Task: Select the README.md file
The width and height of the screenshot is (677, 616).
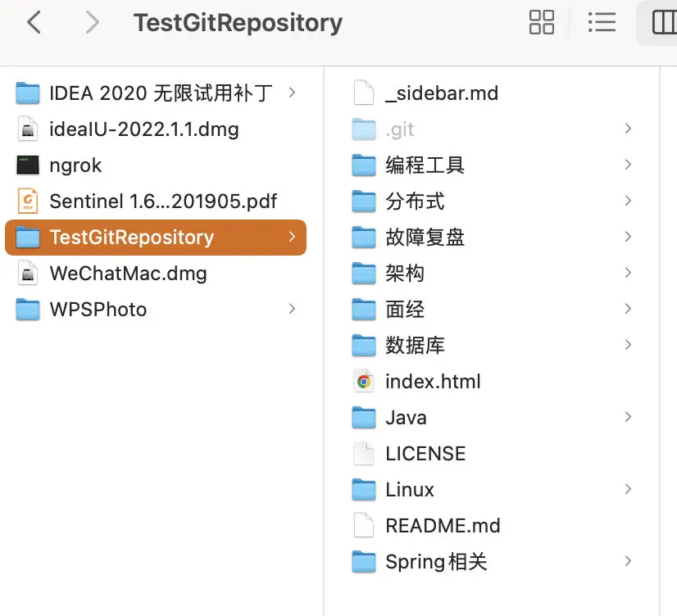Action: point(443,526)
